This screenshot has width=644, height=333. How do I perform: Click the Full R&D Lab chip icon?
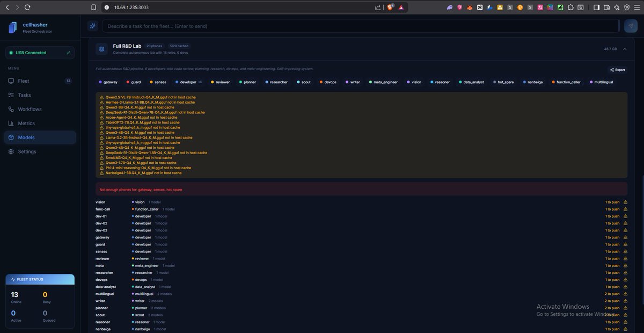[102, 49]
